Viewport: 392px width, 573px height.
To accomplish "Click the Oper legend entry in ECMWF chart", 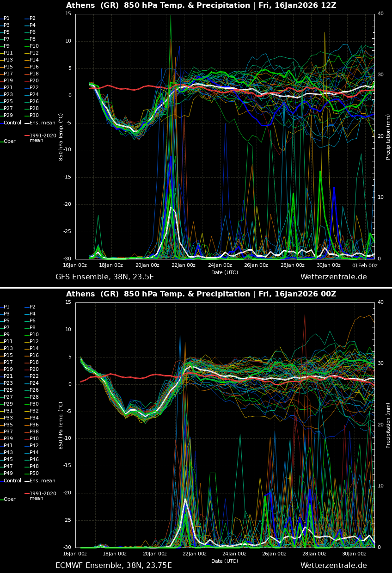I will [9, 499].
